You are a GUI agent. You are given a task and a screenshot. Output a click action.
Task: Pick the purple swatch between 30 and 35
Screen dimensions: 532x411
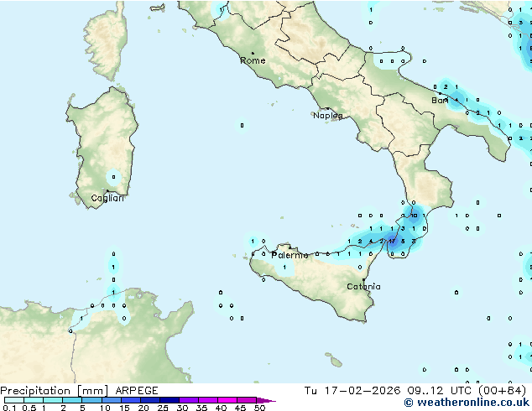(x=189, y=400)
